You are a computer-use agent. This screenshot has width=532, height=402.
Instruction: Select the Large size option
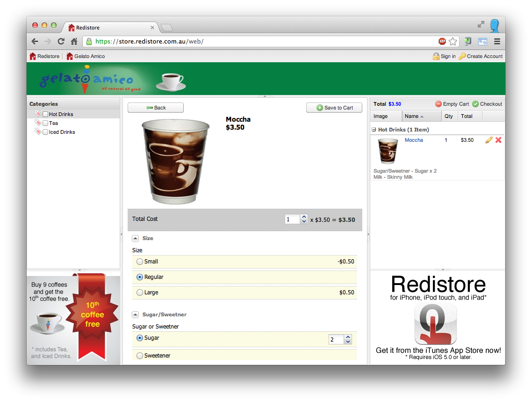(x=139, y=292)
